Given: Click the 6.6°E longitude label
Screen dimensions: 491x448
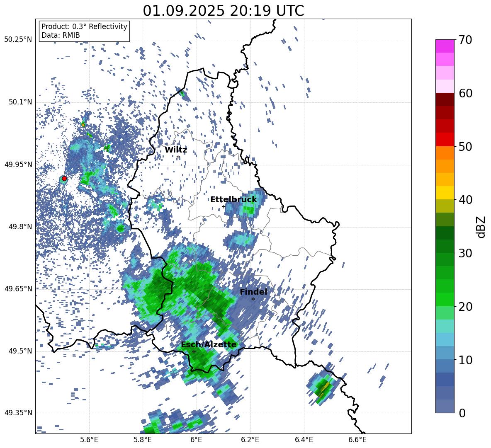Looking at the screenshot, I should pyautogui.click(x=357, y=440).
